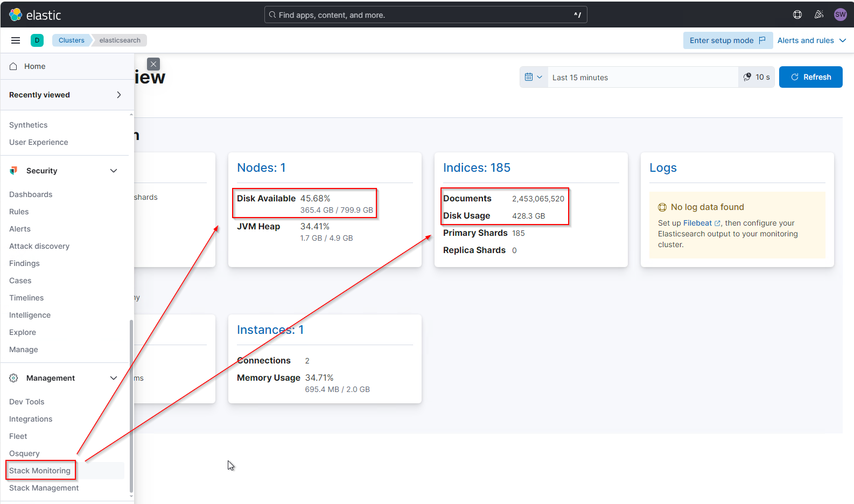This screenshot has width=854, height=504.
Task: Click the Home house icon
Action: pyautogui.click(x=13, y=66)
